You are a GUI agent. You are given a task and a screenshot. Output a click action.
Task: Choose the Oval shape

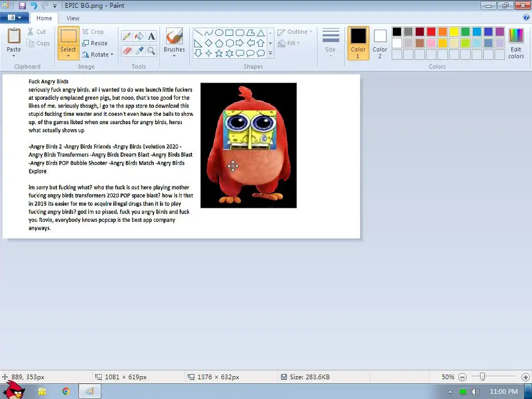[219, 33]
